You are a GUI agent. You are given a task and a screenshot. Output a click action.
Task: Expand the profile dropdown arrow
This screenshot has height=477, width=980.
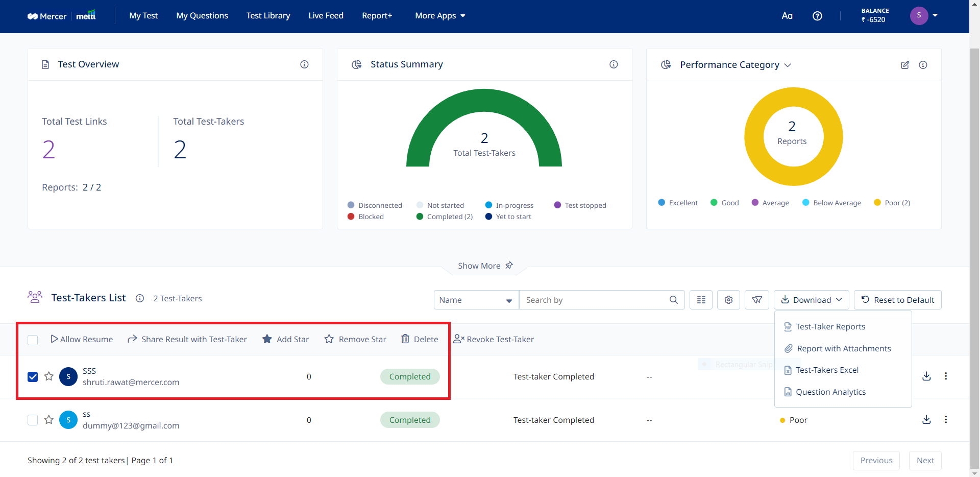[x=935, y=15]
